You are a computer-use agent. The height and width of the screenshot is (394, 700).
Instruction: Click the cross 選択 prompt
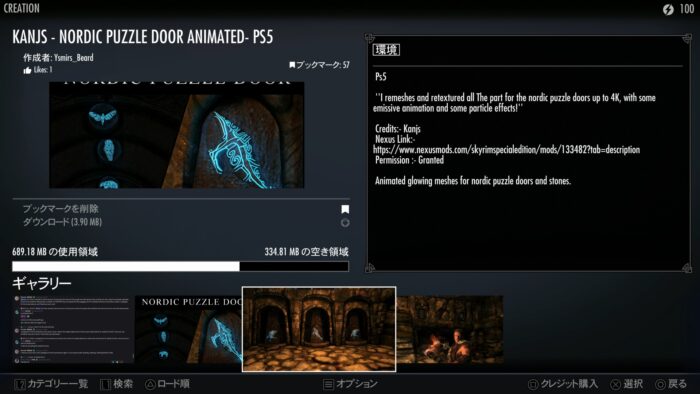point(627,384)
